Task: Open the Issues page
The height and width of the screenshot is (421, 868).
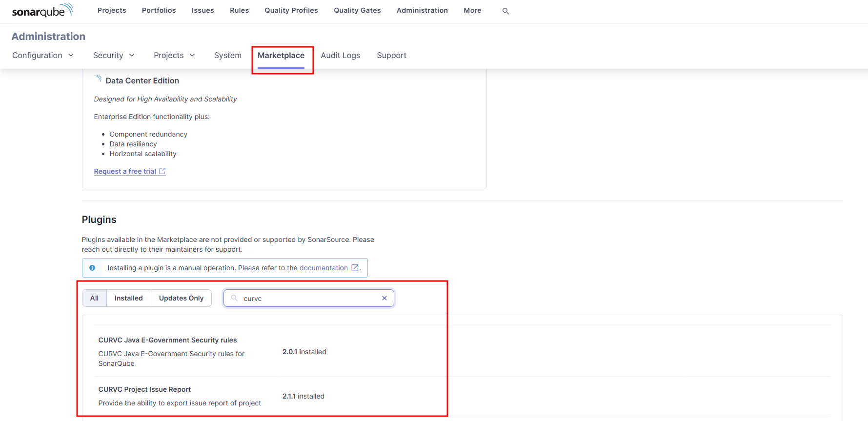Action: tap(202, 10)
